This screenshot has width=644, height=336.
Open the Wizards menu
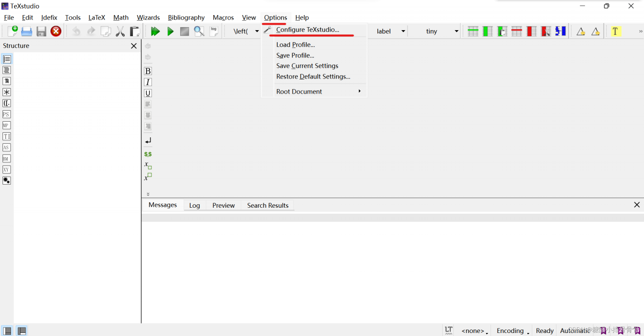coord(148,18)
